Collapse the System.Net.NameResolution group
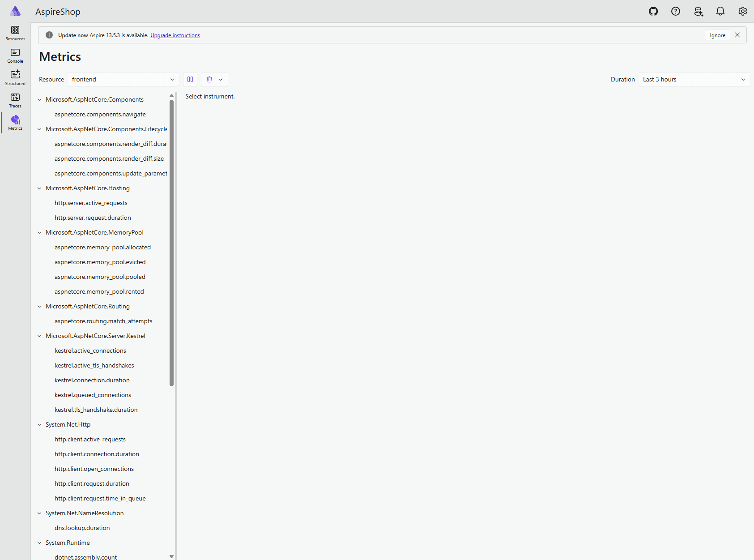Image resolution: width=754 pixels, height=560 pixels. [39, 513]
